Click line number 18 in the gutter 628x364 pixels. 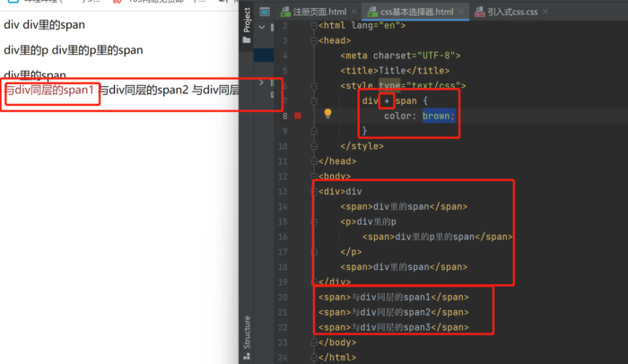click(x=283, y=267)
